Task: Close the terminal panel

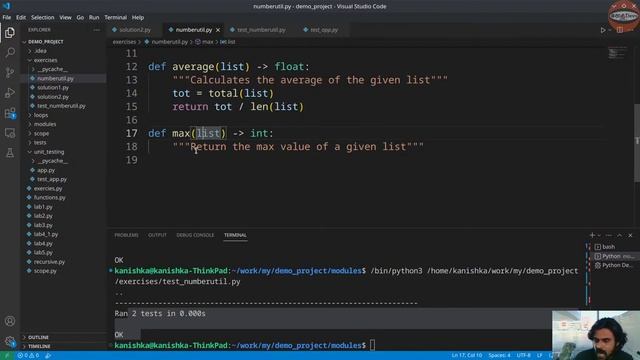Action: (x=630, y=235)
